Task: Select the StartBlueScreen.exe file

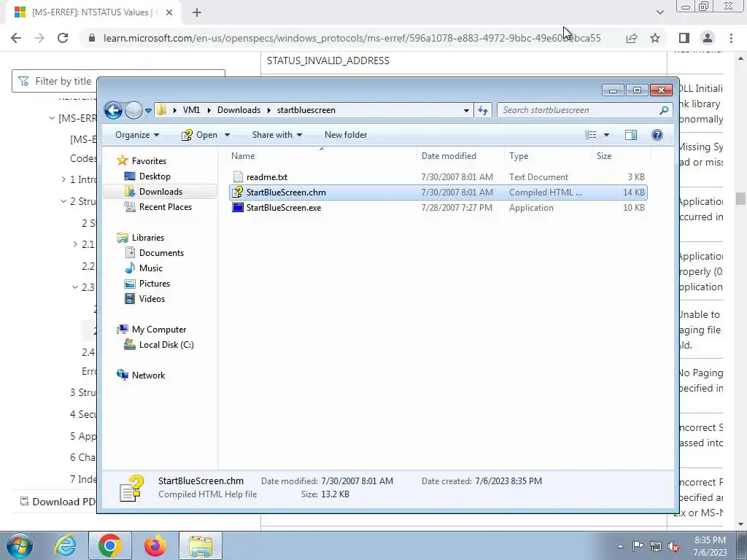Action: (x=438, y=208)
